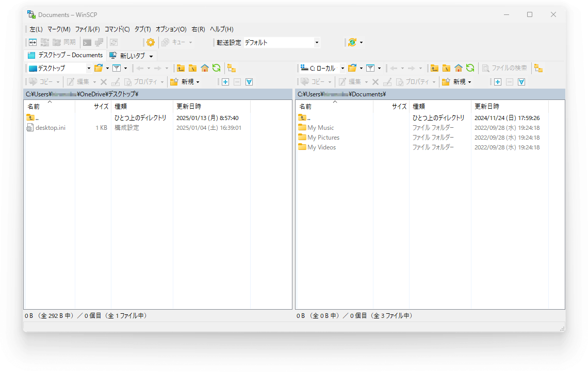The width and height of the screenshot is (588, 372).
Task: Sort left panel by 名前 column header
Action: pyautogui.click(x=50, y=106)
